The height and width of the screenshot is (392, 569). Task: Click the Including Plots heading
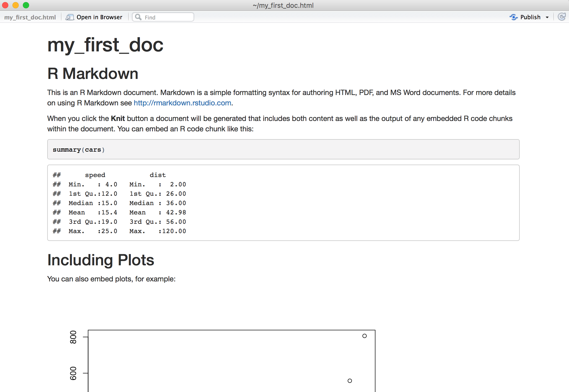(101, 260)
